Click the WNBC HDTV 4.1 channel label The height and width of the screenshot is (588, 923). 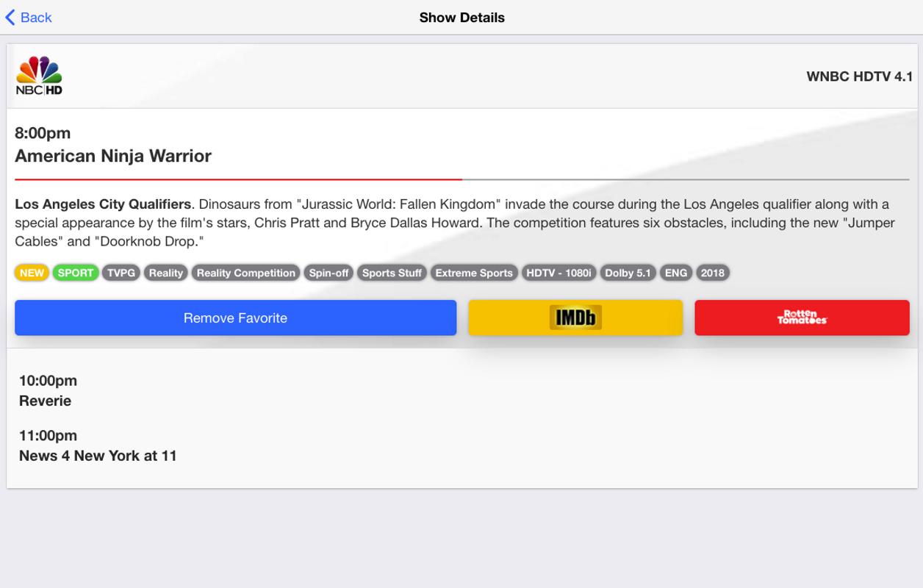[x=859, y=76]
